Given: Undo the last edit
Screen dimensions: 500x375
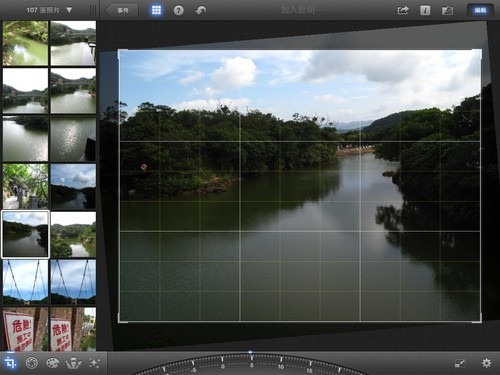Looking at the screenshot, I should [201, 10].
